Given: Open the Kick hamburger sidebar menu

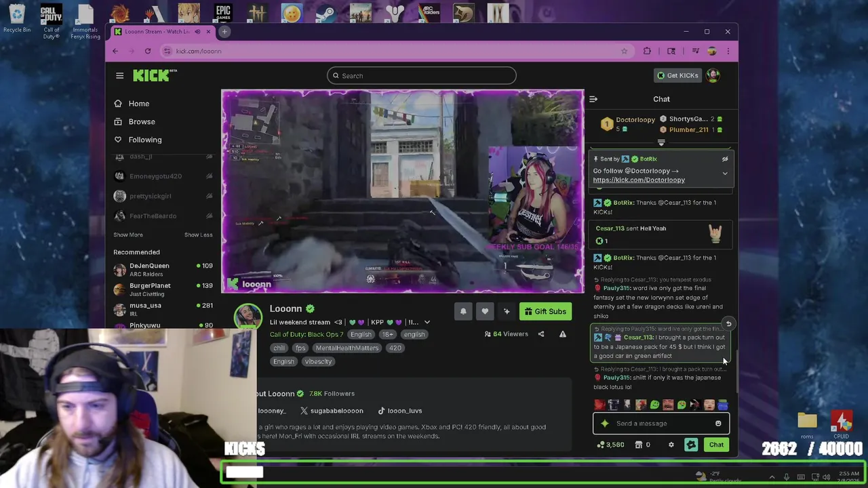Looking at the screenshot, I should [119, 76].
